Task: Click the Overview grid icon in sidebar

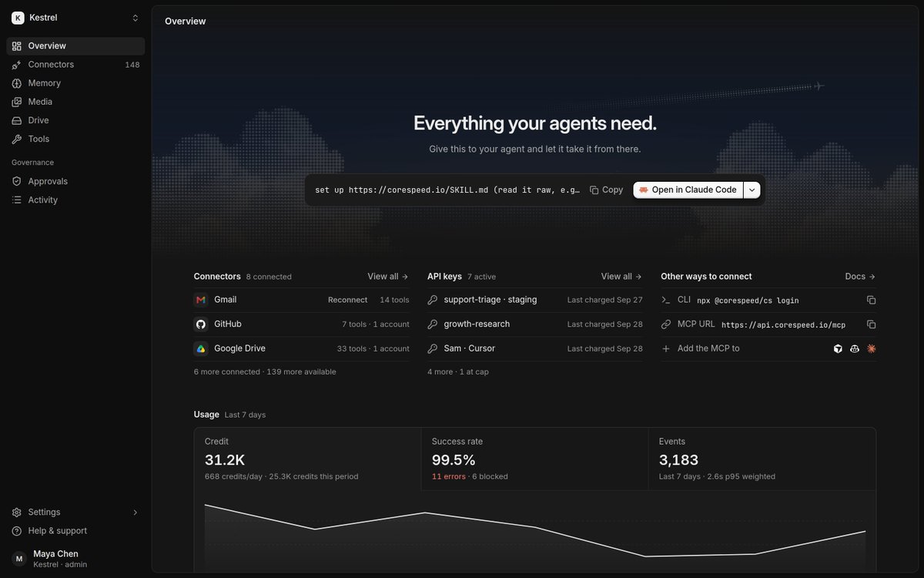Action: 17,46
